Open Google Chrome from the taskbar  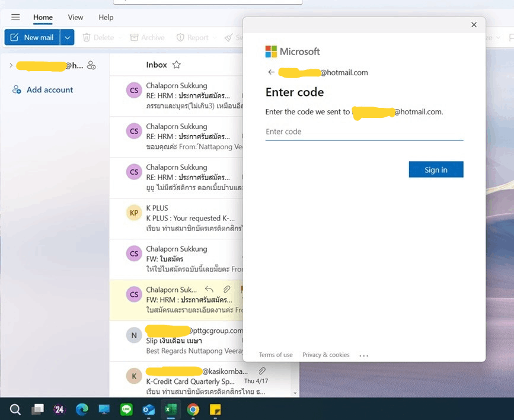click(193, 409)
